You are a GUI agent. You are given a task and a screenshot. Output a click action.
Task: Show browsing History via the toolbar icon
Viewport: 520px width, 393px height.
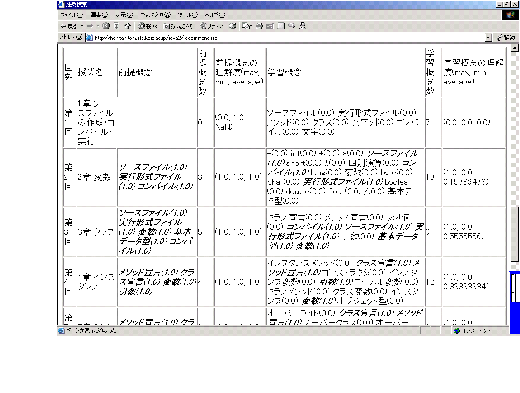click(233, 26)
